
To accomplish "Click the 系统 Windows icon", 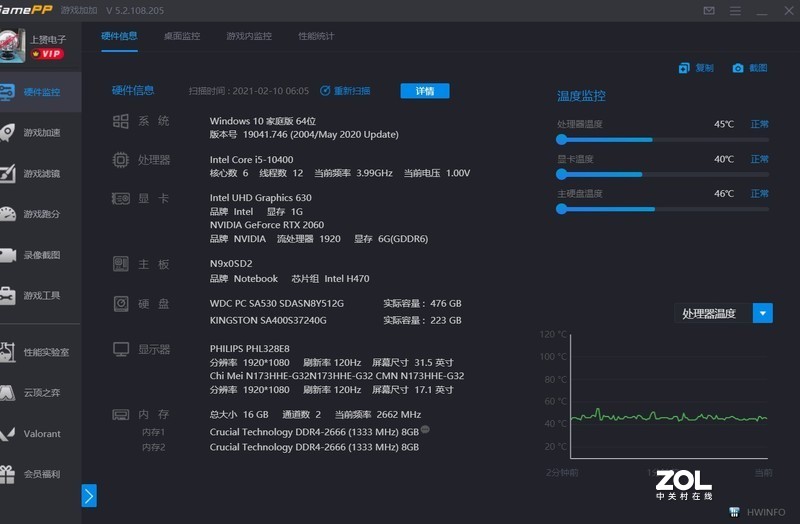I will [x=120, y=121].
